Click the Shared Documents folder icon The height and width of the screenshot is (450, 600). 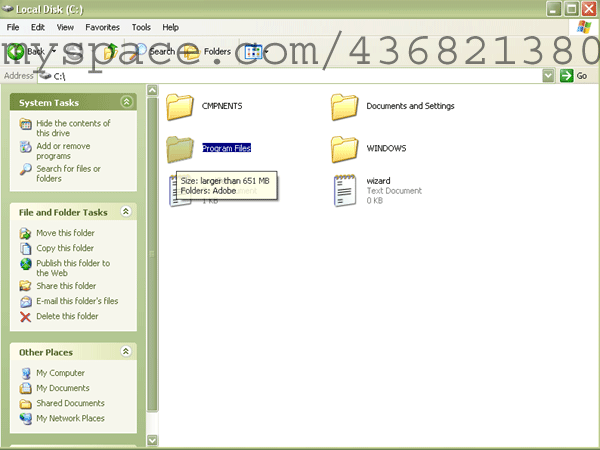coord(26,403)
